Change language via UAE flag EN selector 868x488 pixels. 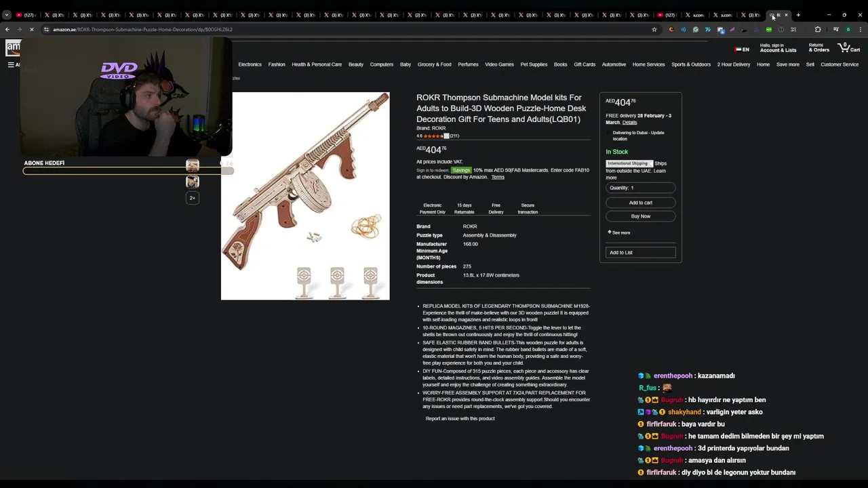click(742, 49)
